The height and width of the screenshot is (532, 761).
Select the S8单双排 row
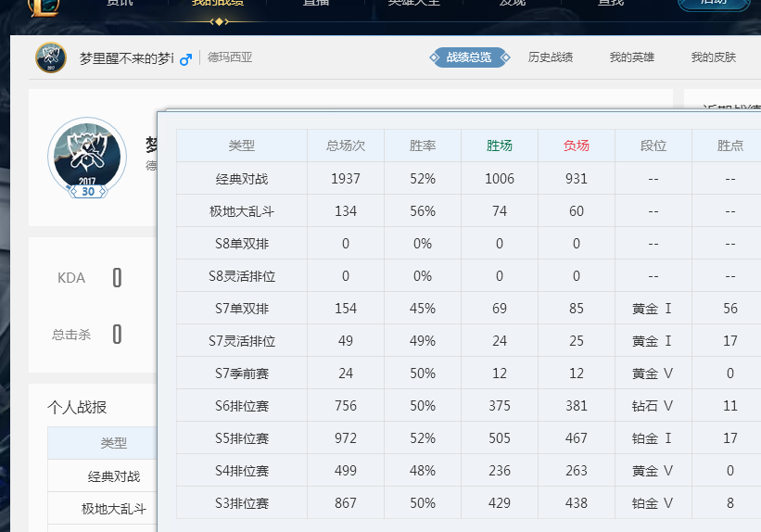(469, 244)
